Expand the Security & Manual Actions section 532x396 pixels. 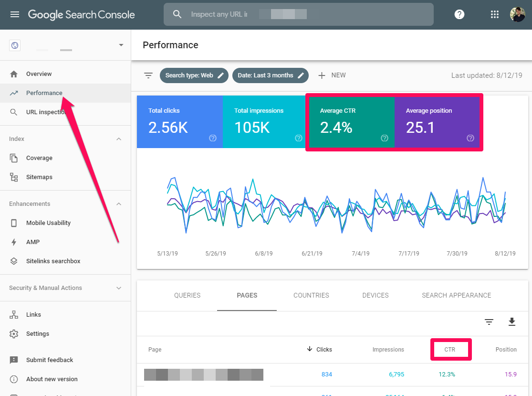(x=119, y=288)
